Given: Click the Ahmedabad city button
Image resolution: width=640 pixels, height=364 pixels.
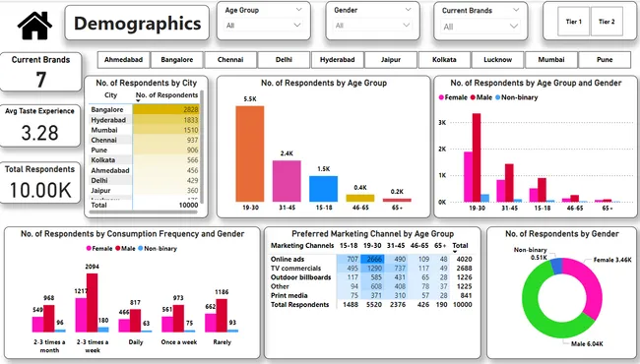Looking at the screenshot, I should (x=123, y=60).
